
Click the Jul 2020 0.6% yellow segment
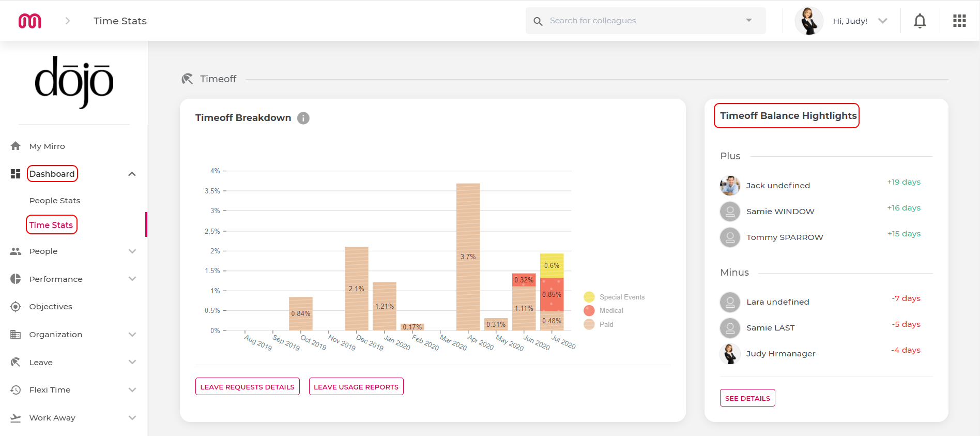(552, 265)
